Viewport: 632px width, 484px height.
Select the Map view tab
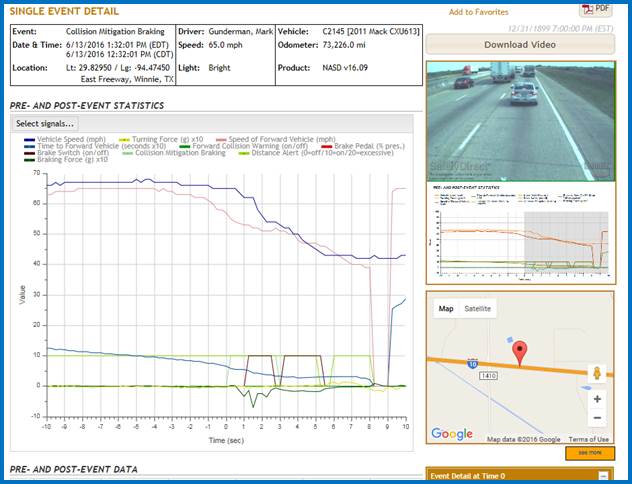click(x=446, y=309)
